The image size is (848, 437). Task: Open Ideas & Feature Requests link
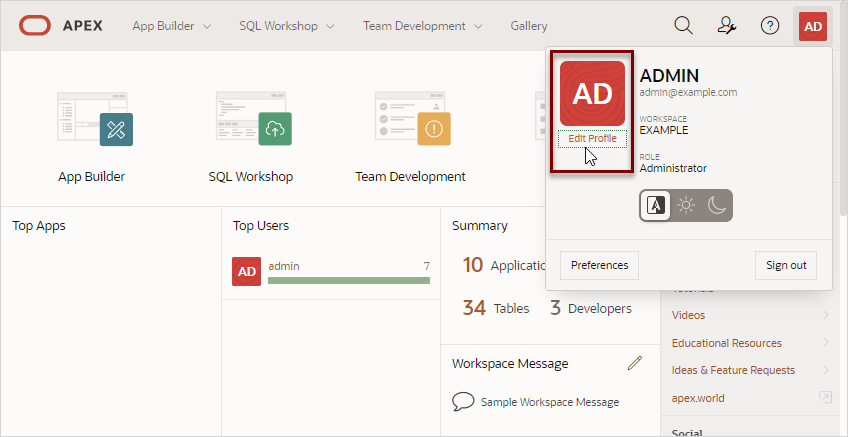pyautogui.click(x=733, y=370)
